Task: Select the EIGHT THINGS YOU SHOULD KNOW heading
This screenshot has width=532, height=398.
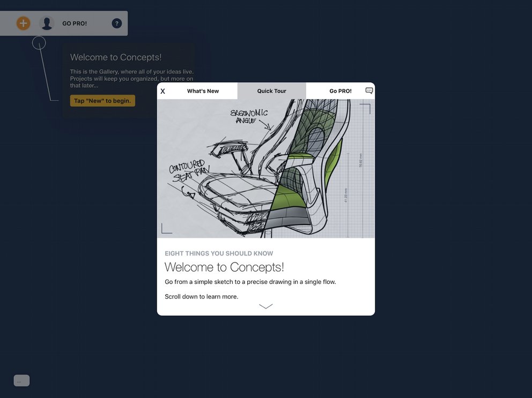Action: point(219,253)
